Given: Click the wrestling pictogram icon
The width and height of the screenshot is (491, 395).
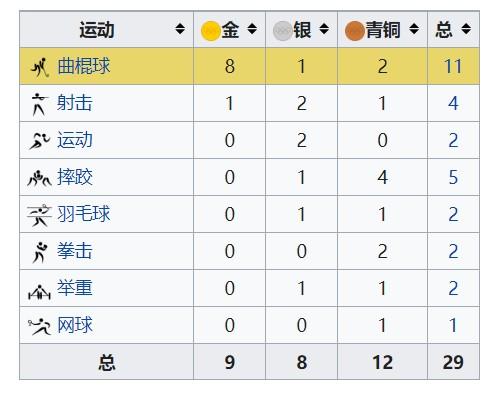Looking at the screenshot, I should tap(39, 178).
